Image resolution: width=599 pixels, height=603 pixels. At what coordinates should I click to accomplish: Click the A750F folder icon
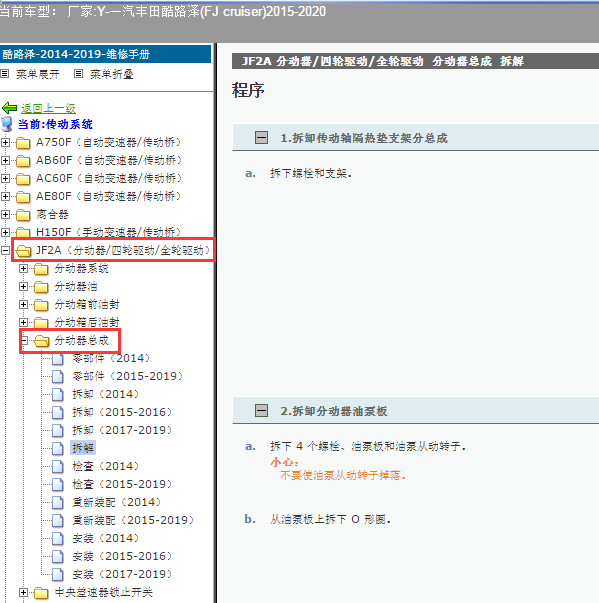(x=23, y=143)
